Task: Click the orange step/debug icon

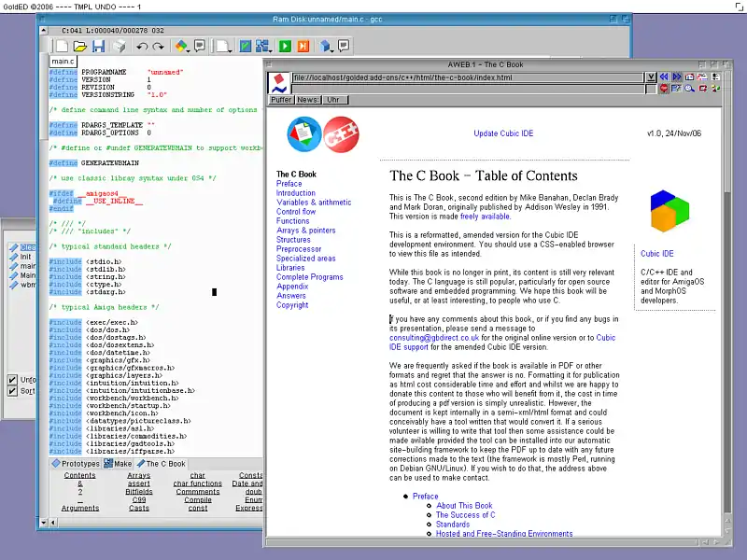Action: pyautogui.click(x=303, y=46)
